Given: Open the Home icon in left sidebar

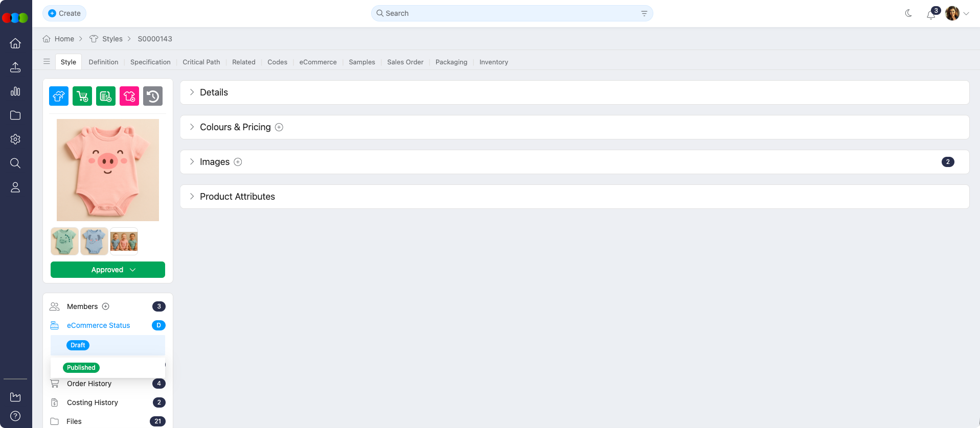Looking at the screenshot, I should point(15,43).
